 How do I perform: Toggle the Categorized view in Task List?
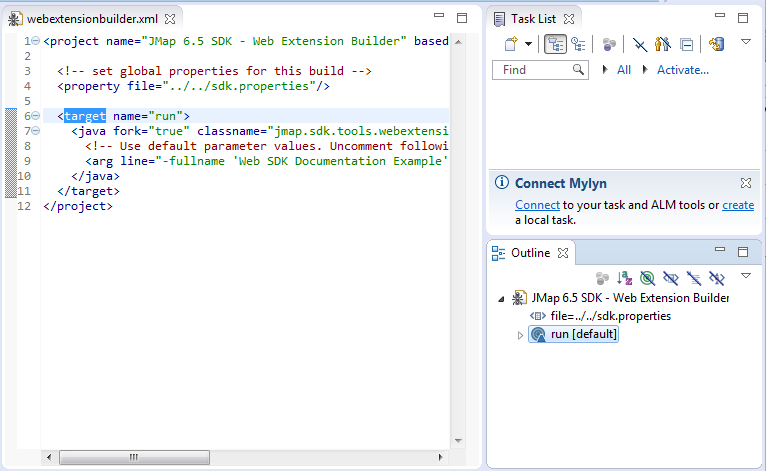click(x=556, y=44)
